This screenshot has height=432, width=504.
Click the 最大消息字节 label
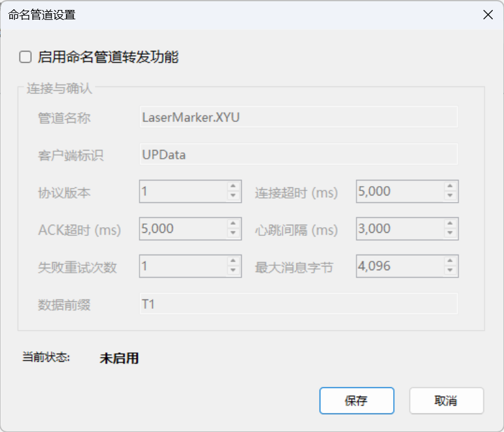click(x=294, y=268)
